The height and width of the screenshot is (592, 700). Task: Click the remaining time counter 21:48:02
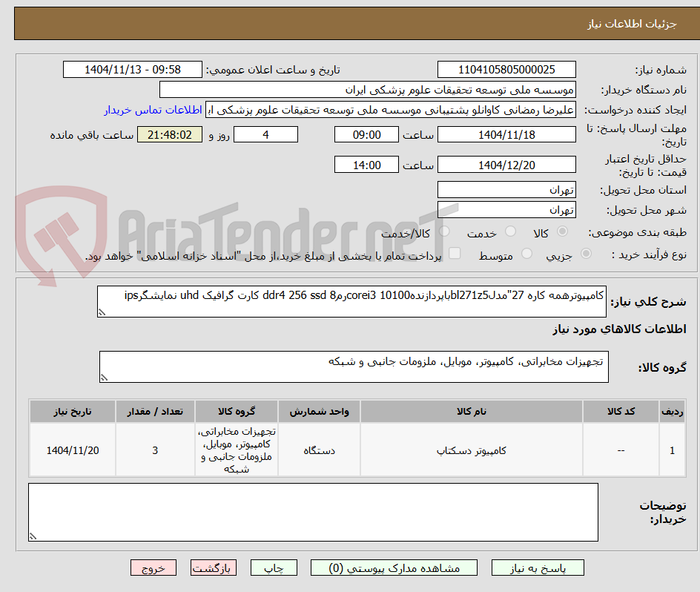[x=170, y=134]
